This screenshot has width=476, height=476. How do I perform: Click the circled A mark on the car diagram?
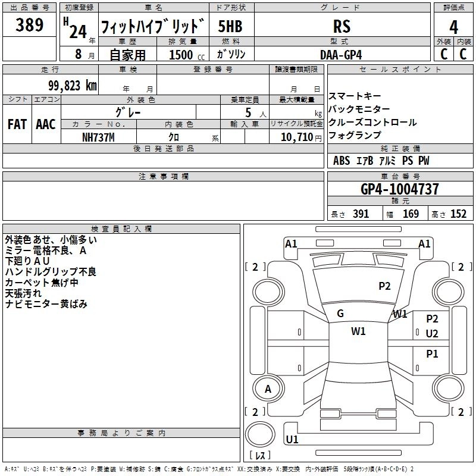click(268, 389)
